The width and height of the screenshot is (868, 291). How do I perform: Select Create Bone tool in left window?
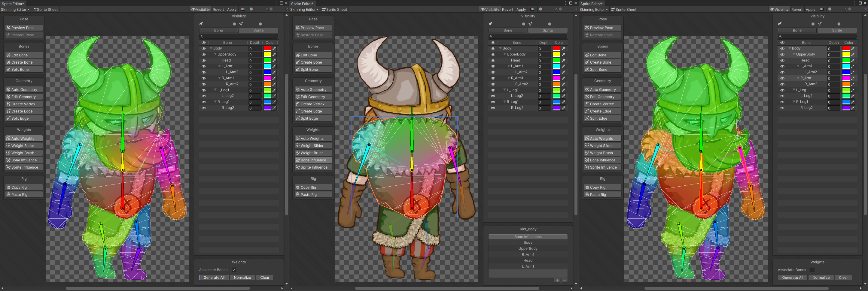point(24,62)
